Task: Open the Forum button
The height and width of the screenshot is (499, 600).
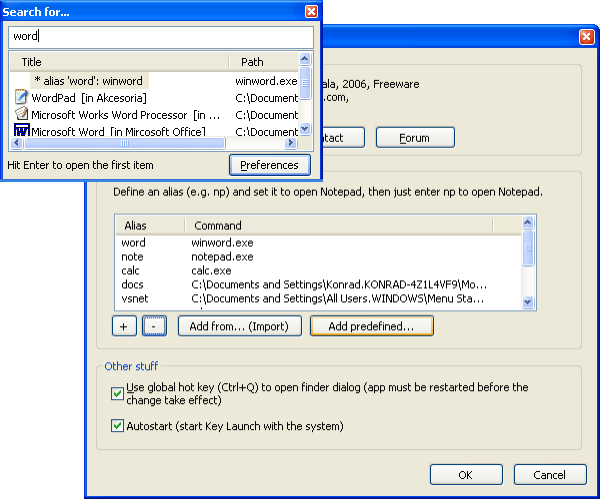Action: [x=415, y=137]
